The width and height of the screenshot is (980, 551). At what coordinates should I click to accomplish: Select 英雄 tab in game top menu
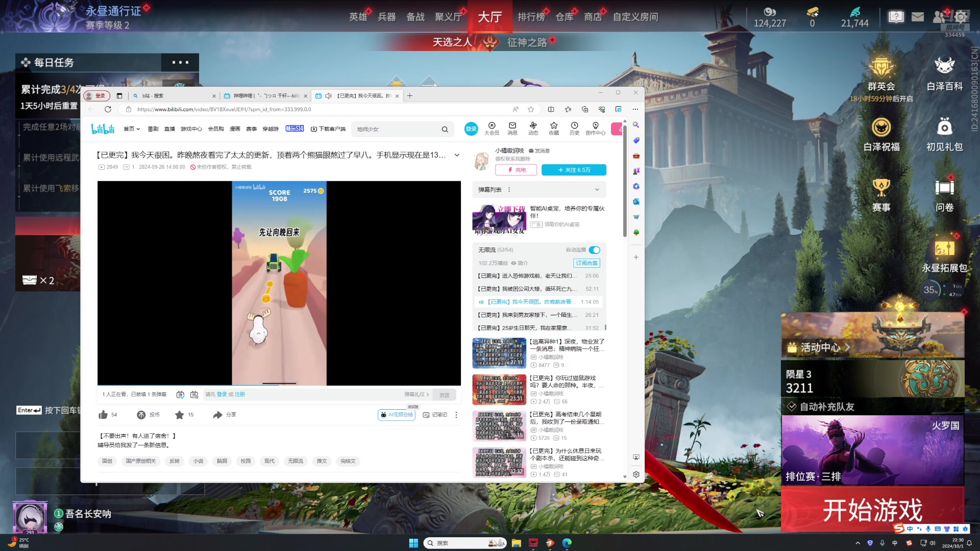(358, 17)
